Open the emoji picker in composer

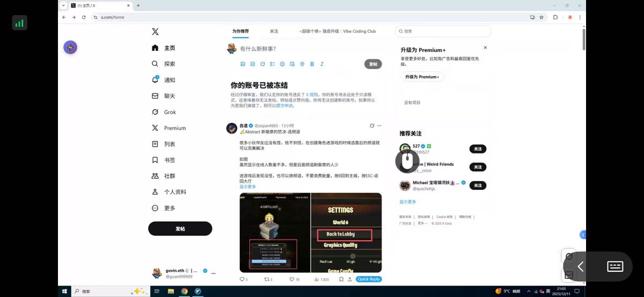(x=282, y=64)
